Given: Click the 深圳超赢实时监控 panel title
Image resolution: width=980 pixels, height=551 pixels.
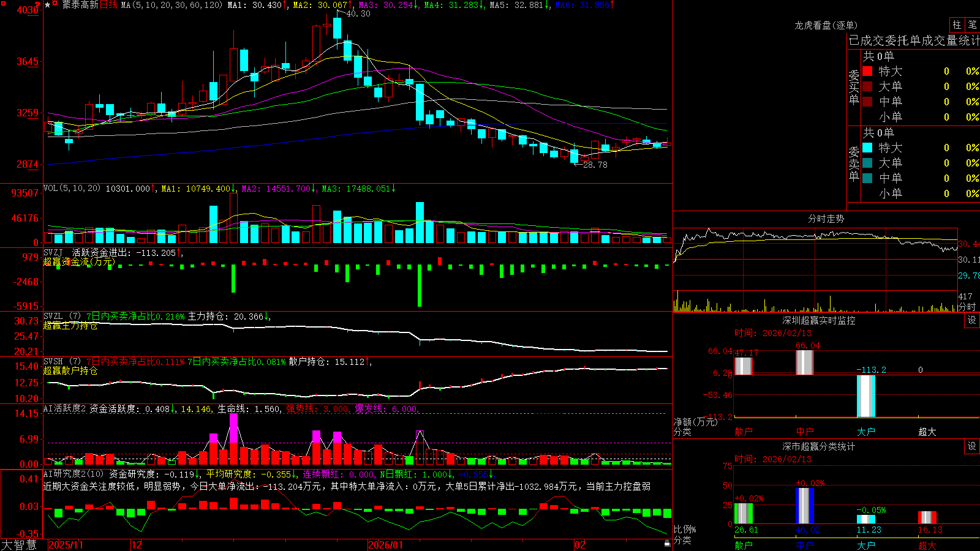Looking at the screenshot, I should 819,320.
